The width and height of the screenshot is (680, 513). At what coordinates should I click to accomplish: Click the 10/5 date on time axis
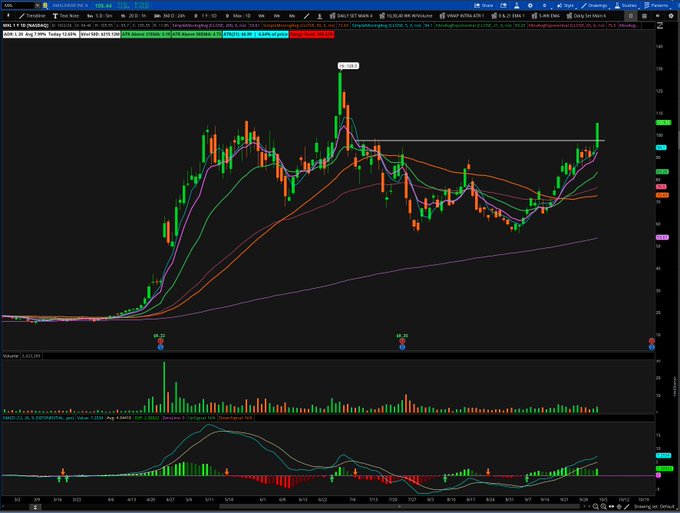tap(603, 500)
